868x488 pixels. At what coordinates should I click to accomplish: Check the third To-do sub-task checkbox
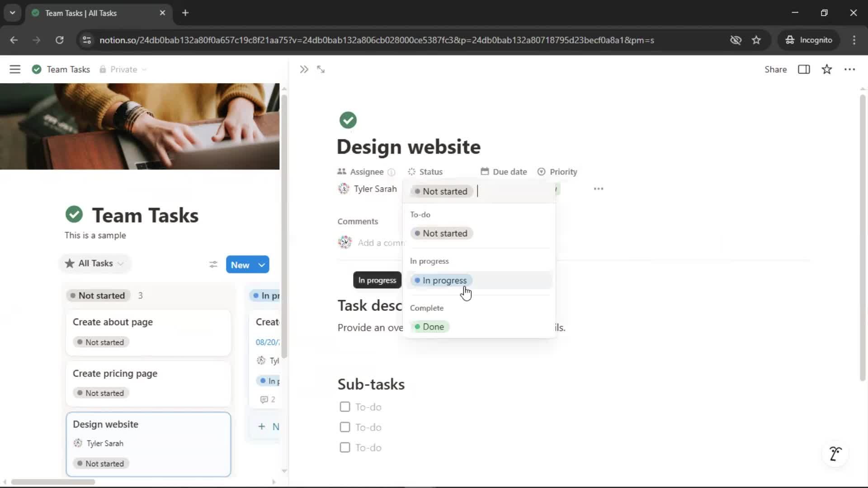tap(345, 447)
